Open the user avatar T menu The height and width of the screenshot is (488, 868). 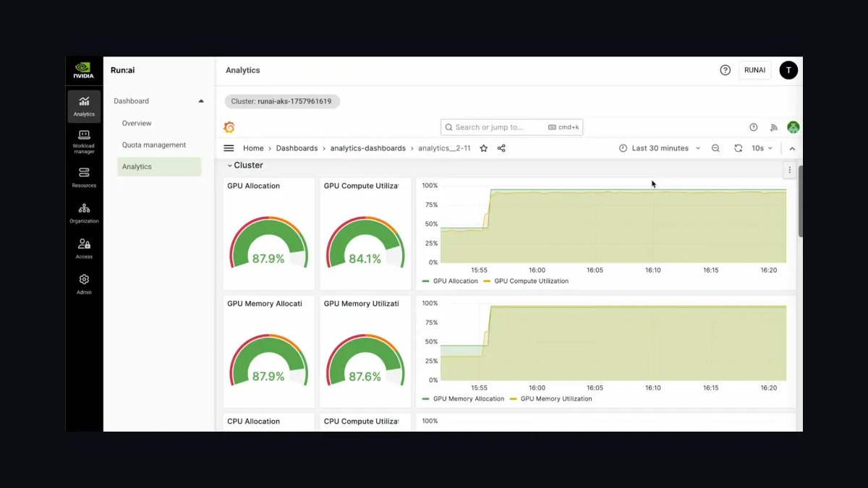point(788,70)
